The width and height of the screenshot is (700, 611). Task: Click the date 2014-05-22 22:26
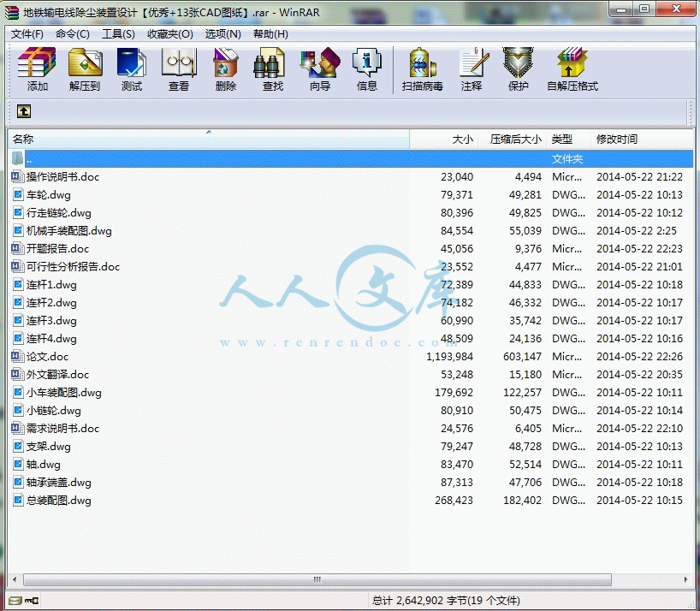[640, 356]
